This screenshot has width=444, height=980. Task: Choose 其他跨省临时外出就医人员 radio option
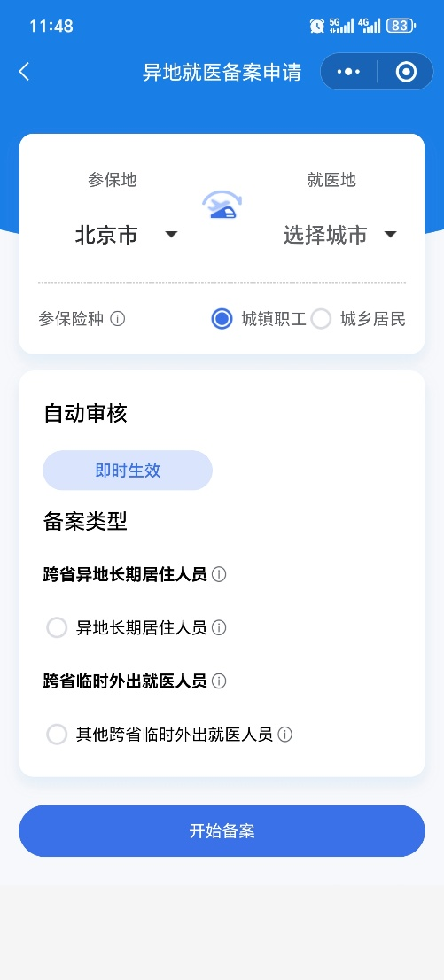[57, 735]
